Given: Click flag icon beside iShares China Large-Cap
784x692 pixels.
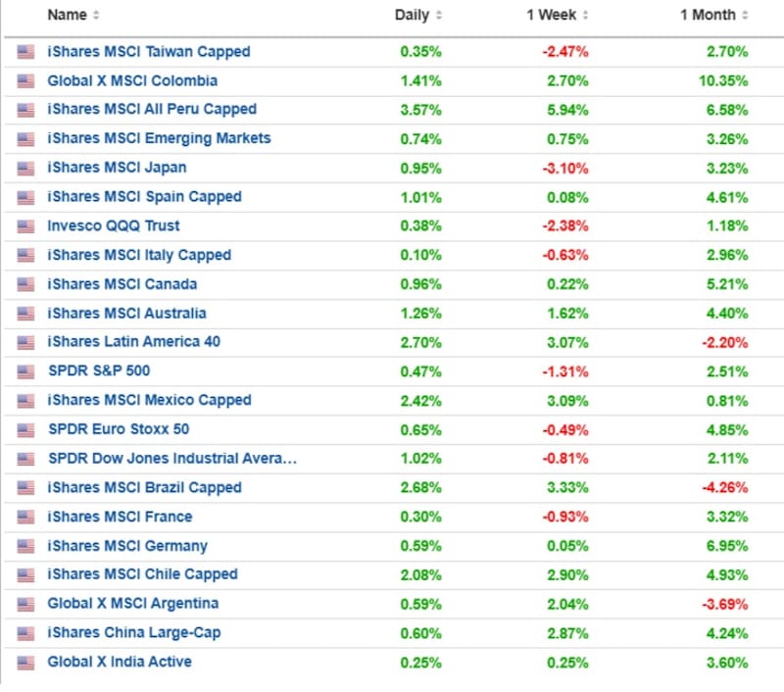Looking at the screenshot, I should (x=25, y=633).
